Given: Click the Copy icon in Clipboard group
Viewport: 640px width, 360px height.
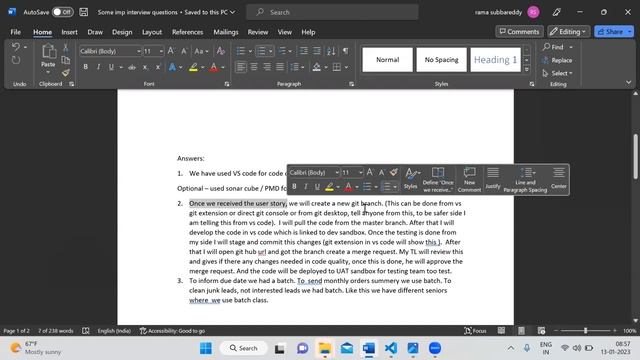Looking at the screenshot, I should (x=65, y=60).
